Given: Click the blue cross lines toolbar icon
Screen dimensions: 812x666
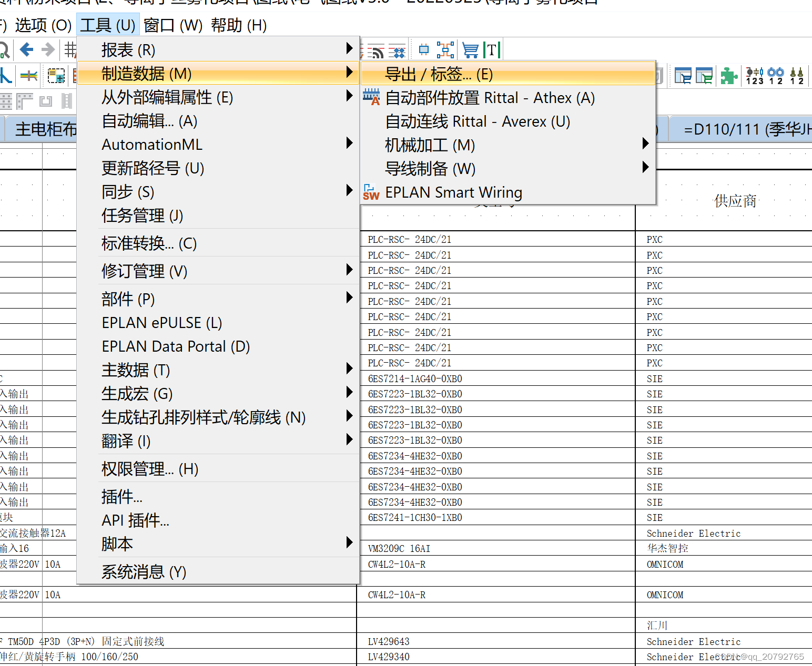Looking at the screenshot, I should pyautogui.click(x=398, y=51).
